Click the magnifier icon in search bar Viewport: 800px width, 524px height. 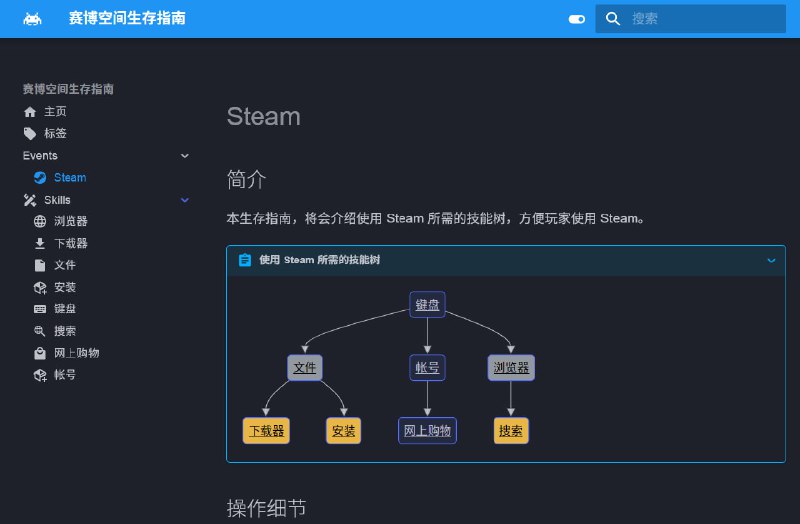(613, 18)
